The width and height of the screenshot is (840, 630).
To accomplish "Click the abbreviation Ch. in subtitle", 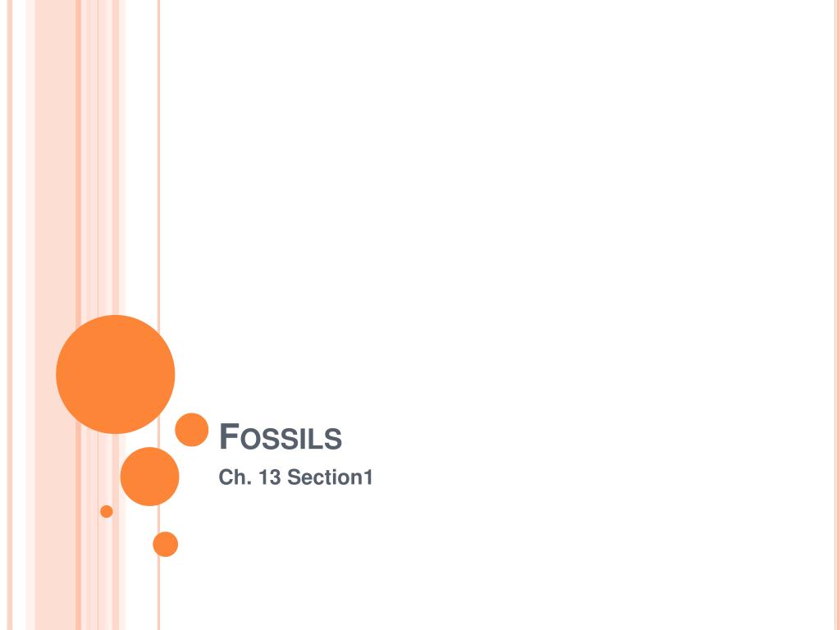I will pos(235,477).
